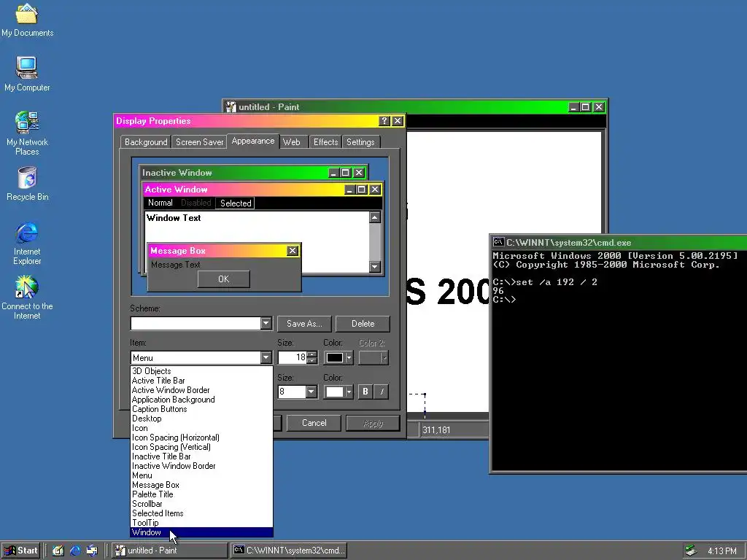Screen dimensions: 747x560
Task: Open My Computer desktop icon
Action: [x=27, y=74]
